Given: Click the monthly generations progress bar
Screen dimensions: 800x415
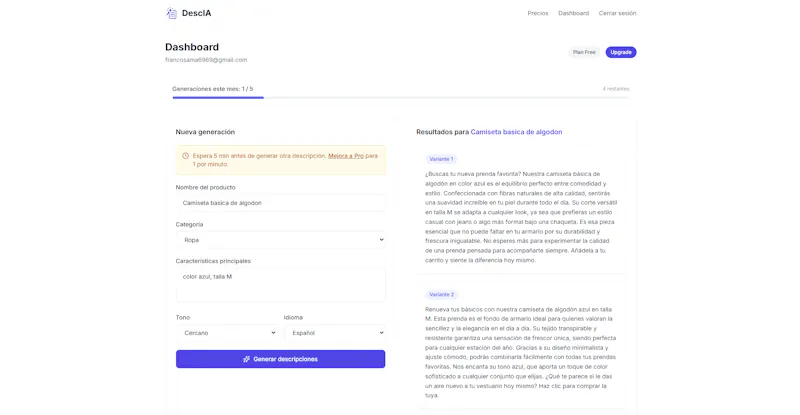Looking at the screenshot, I should click(401, 97).
